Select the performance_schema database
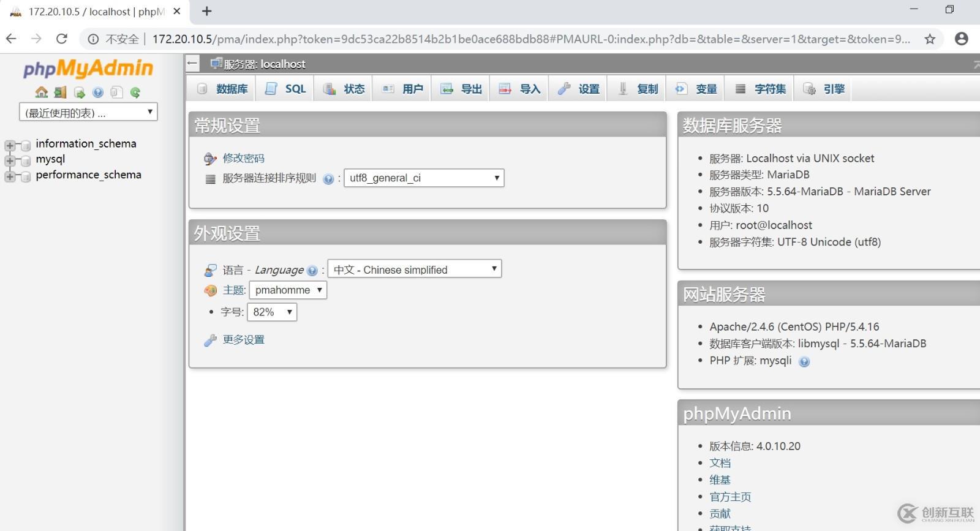Viewport: 980px width, 531px height. point(88,175)
